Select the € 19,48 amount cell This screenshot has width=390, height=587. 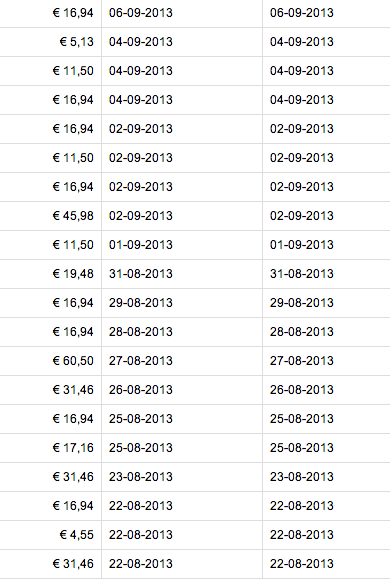pyautogui.click(x=51, y=274)
